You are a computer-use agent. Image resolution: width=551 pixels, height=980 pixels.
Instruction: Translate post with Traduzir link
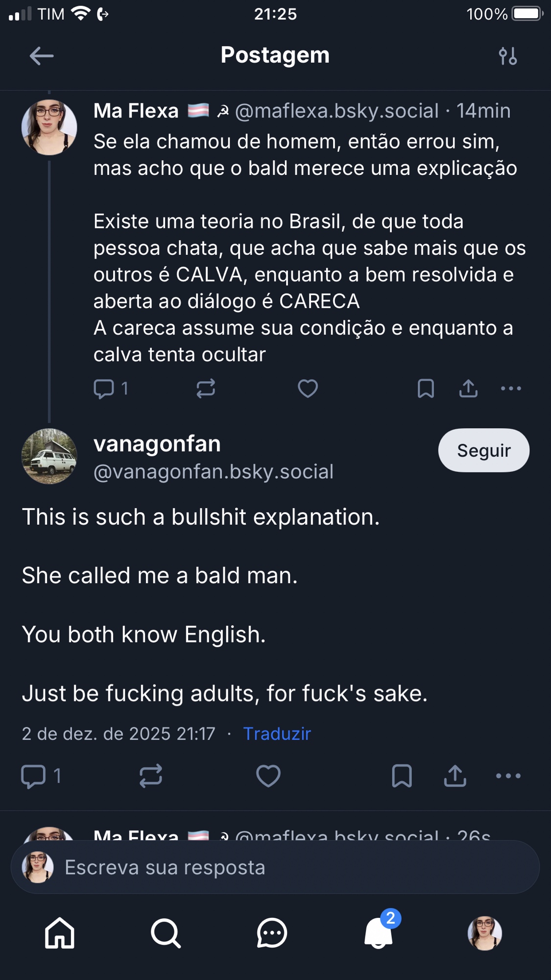pos(277,734)
